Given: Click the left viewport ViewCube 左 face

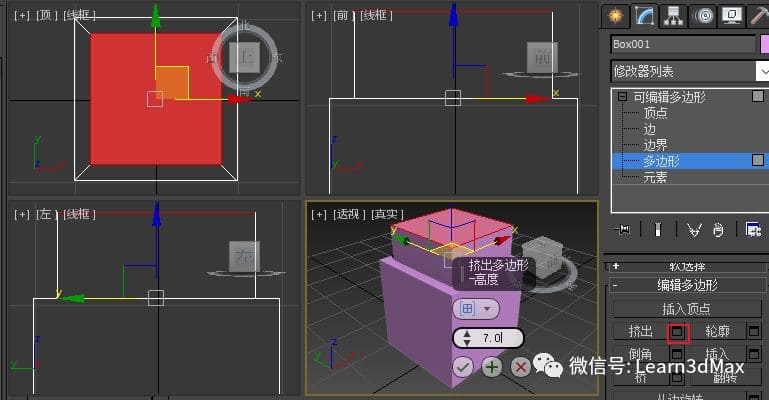Looking at the screenshot, I should click(x=244, y=256).
